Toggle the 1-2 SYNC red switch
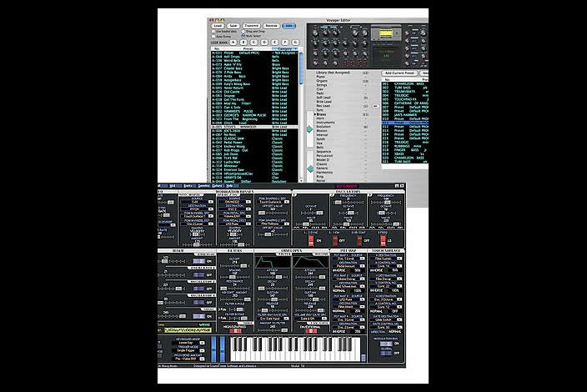 pos(311,240)
